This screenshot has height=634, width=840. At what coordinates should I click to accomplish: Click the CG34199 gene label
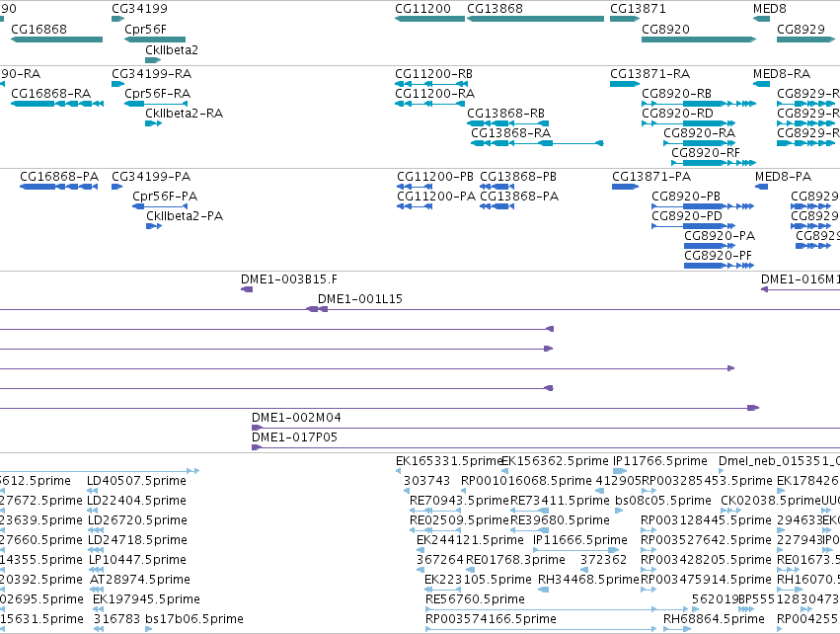point(139,9)
